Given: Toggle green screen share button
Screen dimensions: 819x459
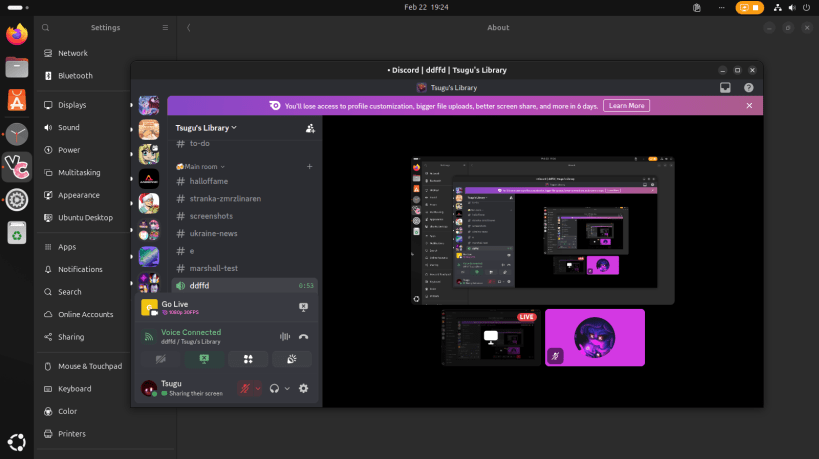Looking at the screenshot, I should tap(204, 359).
